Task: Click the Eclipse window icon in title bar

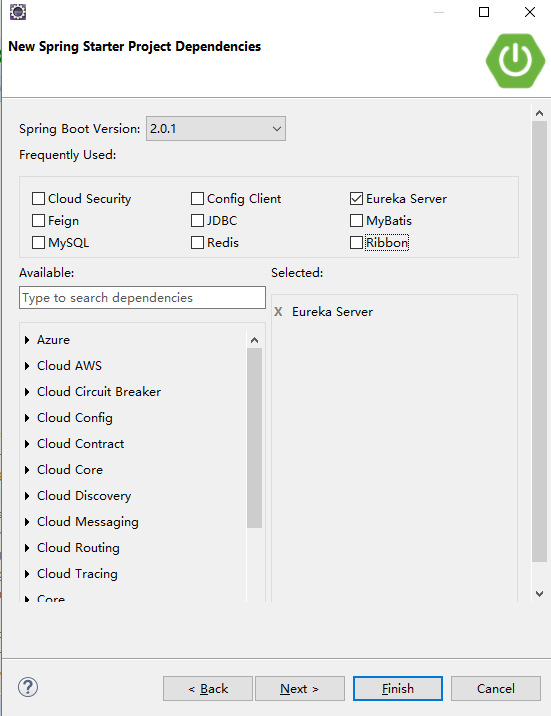Action: coord(18,11)
